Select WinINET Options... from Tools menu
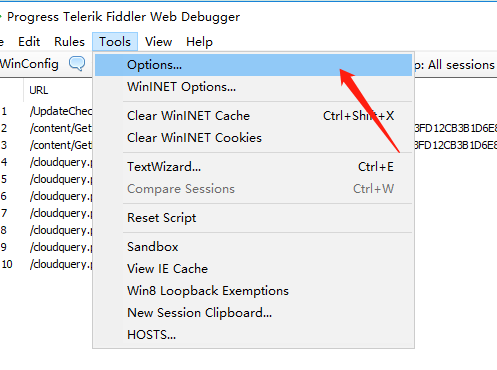Screen dimensions: 497x370 [x=253, y=87]
